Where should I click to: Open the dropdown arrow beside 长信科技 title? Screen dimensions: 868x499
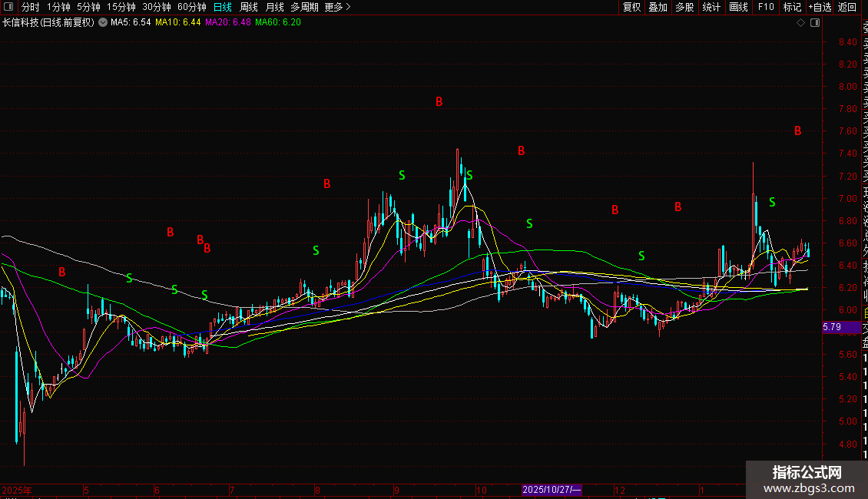pos(103,23)
